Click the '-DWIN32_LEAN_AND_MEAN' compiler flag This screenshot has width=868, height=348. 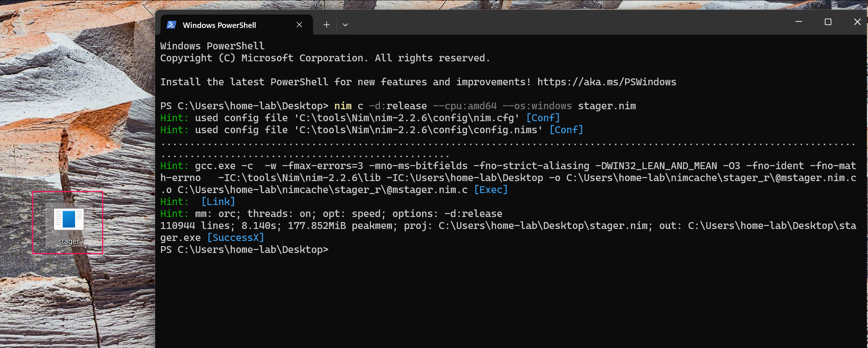[x=656, y=166]
